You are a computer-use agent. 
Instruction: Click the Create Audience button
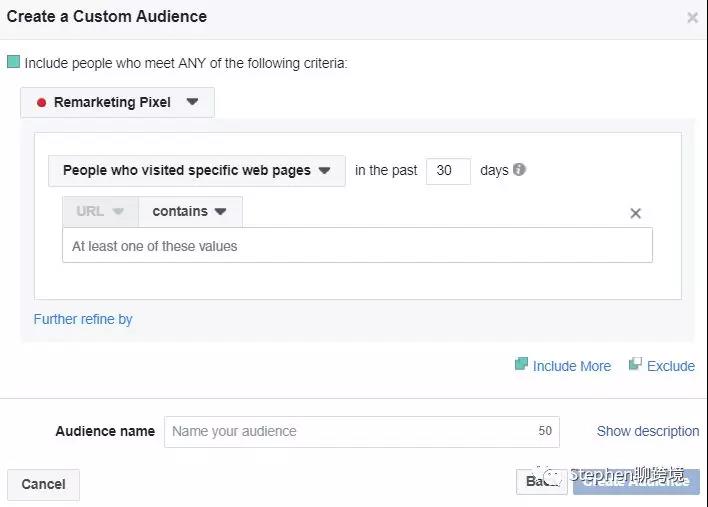tap(636, 482)
